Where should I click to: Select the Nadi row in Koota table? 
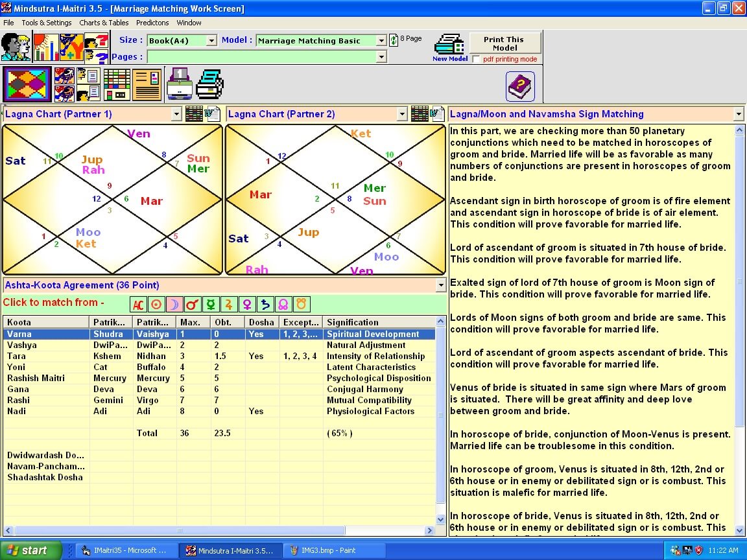219,411
